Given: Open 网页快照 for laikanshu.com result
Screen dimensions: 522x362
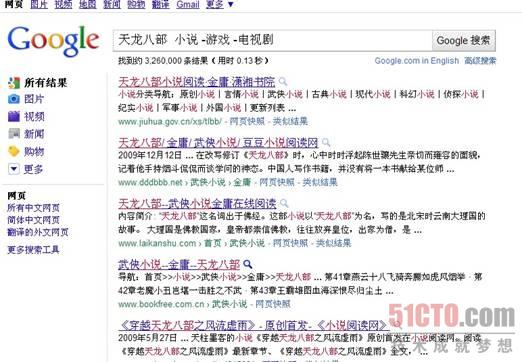Looking at the screenshot, I should coord(290,243).
